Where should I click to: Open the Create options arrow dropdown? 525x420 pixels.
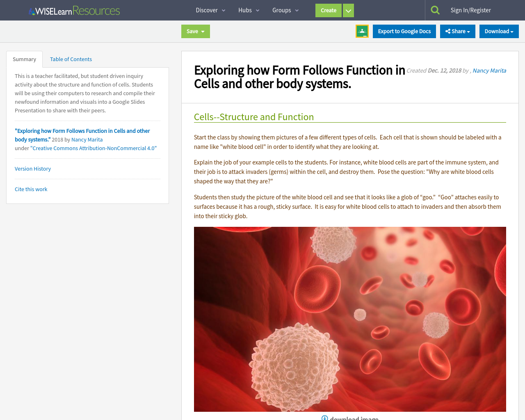[348, 11]
